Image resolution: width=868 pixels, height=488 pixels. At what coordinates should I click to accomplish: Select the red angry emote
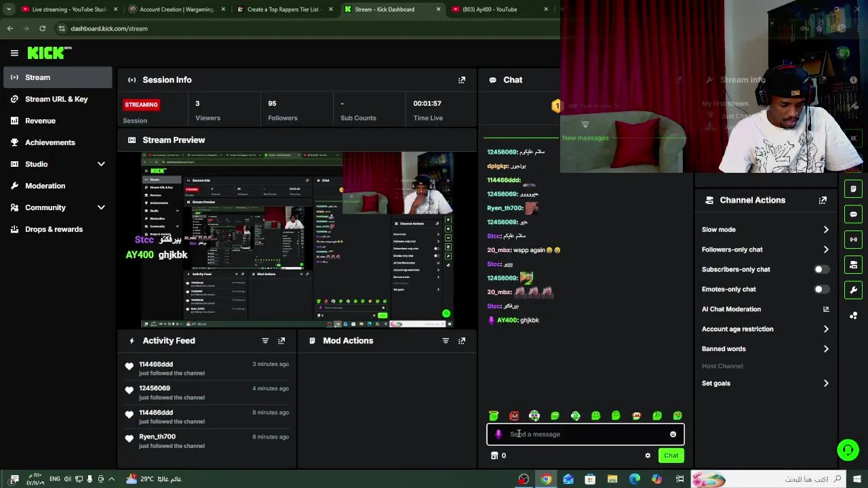[x=514, y=415]
